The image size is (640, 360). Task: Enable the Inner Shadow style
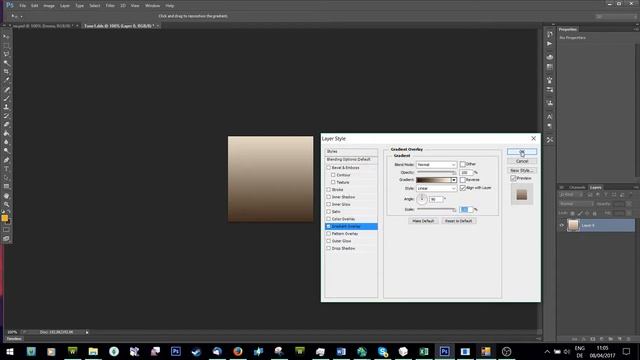329,197
